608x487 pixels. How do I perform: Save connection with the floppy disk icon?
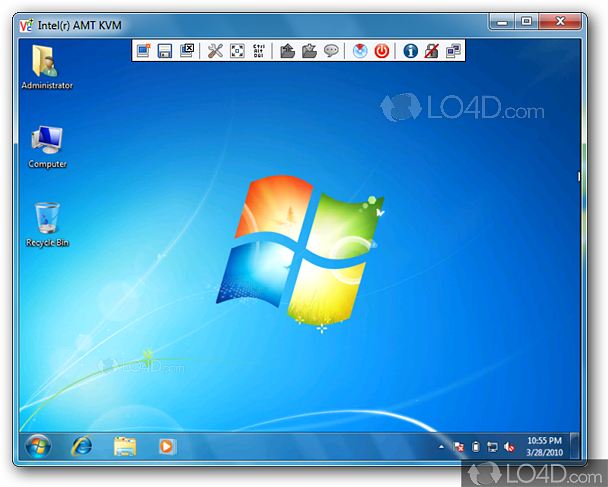[x=165, y=51]
